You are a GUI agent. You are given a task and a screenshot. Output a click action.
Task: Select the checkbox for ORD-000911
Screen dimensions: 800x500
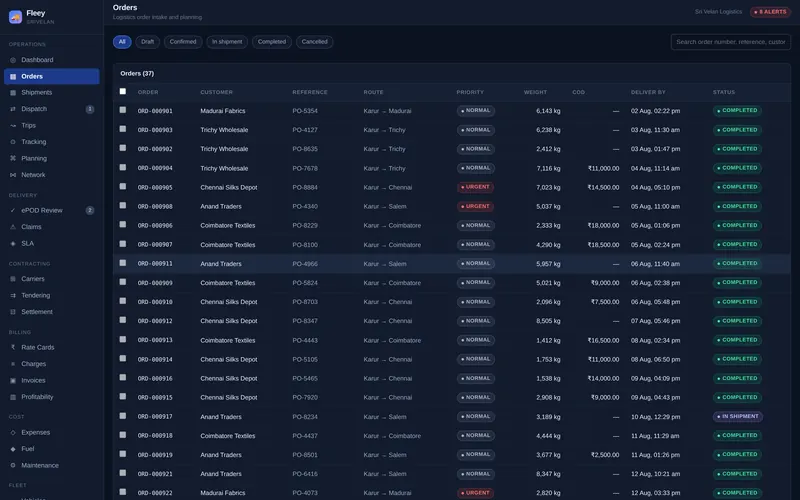click(122, 263)
